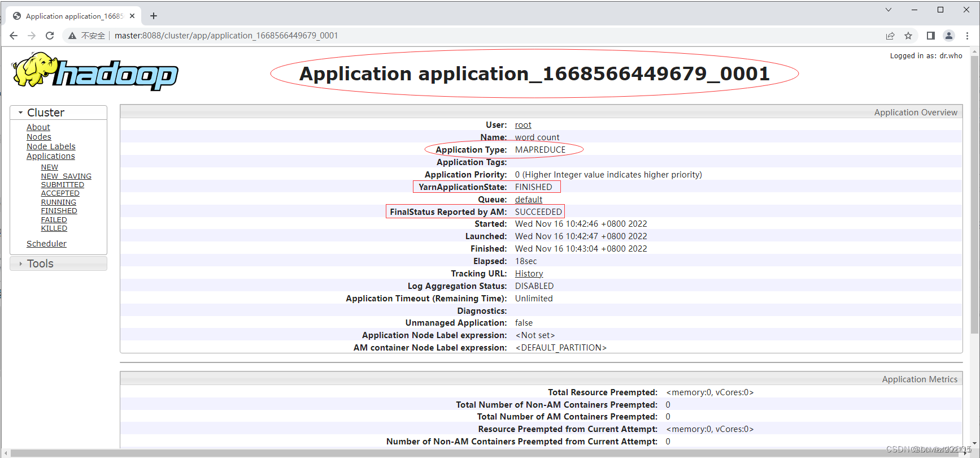Viewport: 980px width, 458px height.
Task: Select the Application application_1668 browser tab
Action: point(73,16)
